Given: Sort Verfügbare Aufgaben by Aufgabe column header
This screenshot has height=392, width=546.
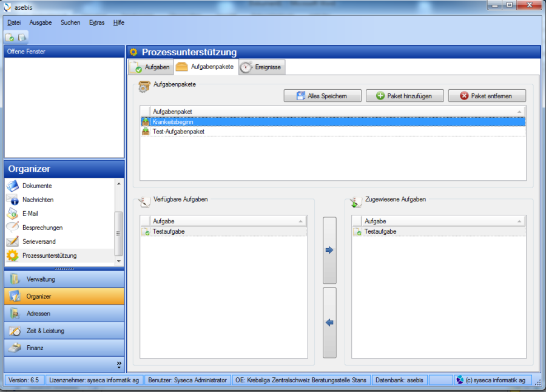Looking at the screenshot, I should (x=229, y=221).
